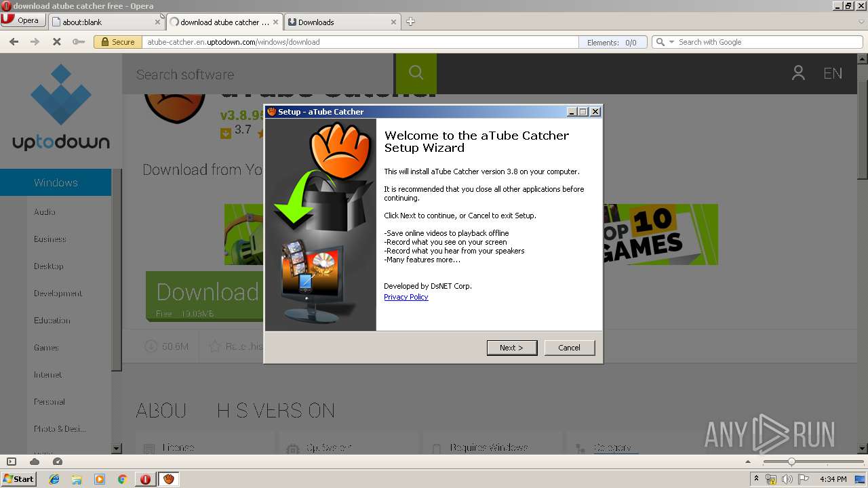Open the Education category
Viewport: 868px width, 488px height.
point(52,320)
